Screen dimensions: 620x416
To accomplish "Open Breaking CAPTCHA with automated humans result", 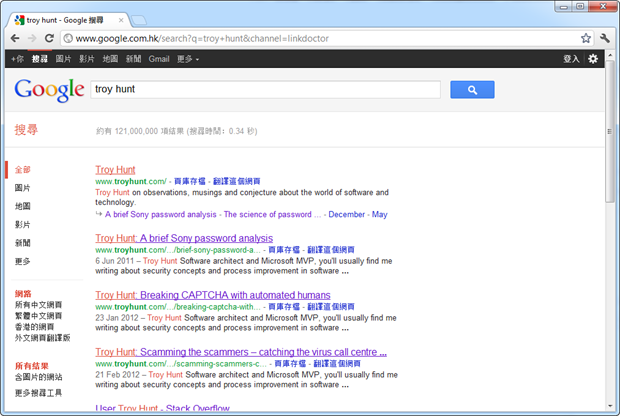I will pyautogui.click(x=213, y=295).
